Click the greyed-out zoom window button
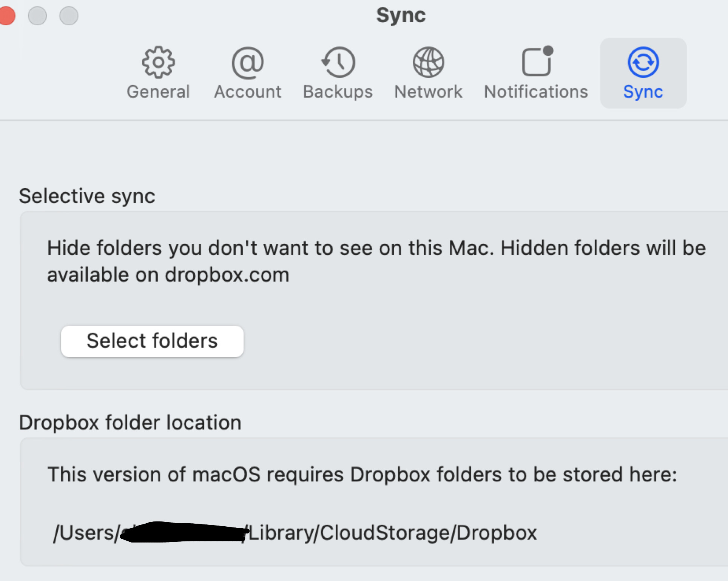Viewport: 728px width, 581px height. click(69, 16)
